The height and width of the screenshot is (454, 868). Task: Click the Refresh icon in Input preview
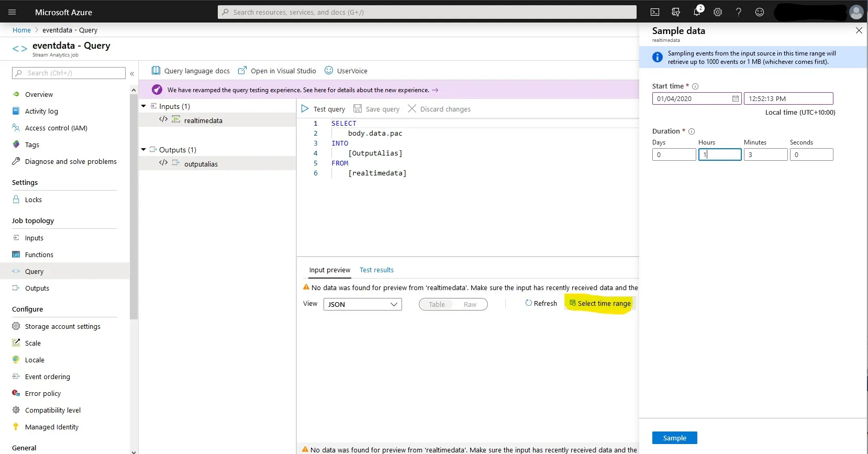(529, 303)
